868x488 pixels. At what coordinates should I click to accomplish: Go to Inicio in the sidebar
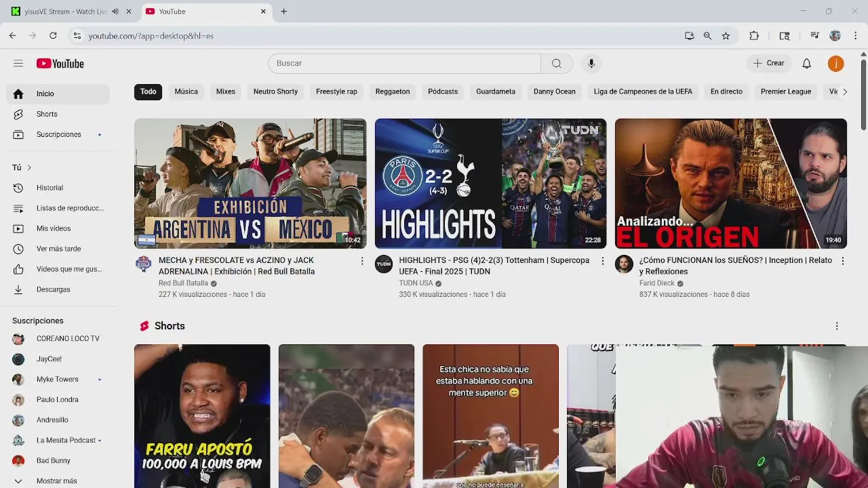58,94
